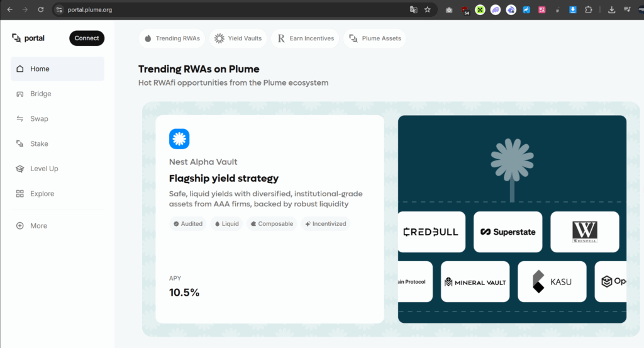The height and width of the screenshot is (348, 644).
Task: Select the Earn Incentives tab
Action: click(x=305, y=38)
